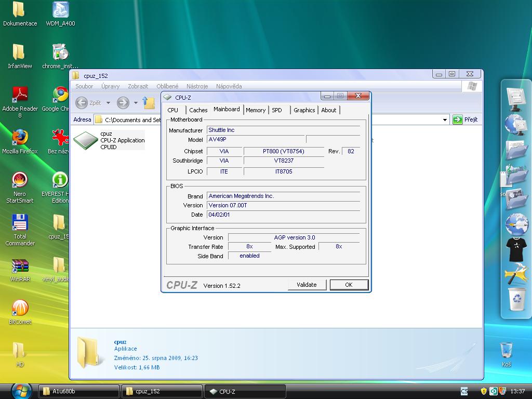Open the IrfanView desktop folder
The width and height of the screenshot is (532, 399).
point(19,53)
